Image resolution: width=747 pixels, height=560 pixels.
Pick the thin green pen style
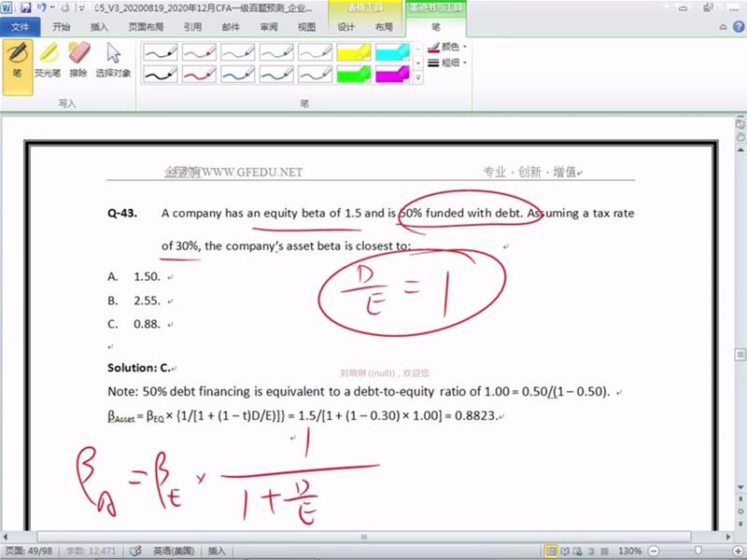(276, 52)
